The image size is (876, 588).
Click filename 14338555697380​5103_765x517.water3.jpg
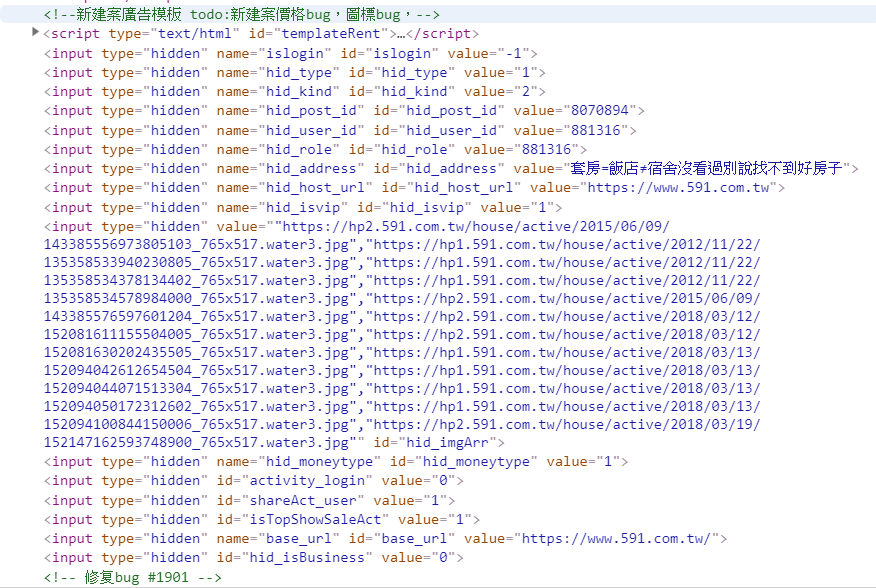coord(196,244)
